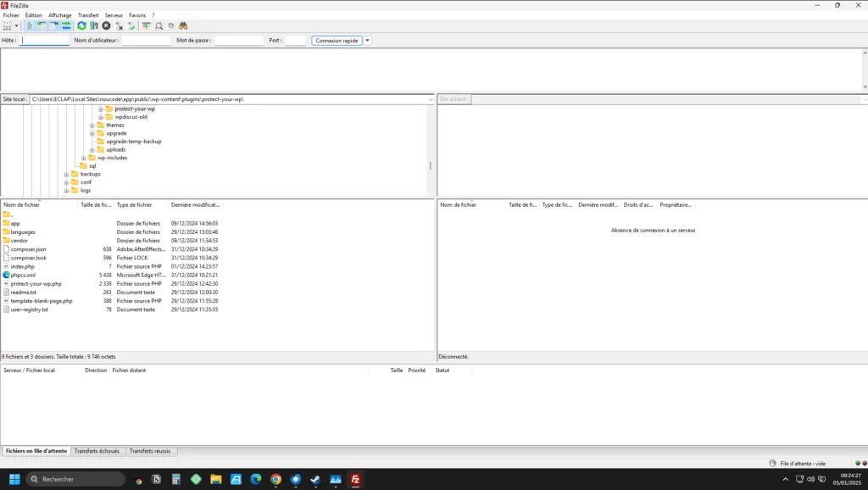Screen dimensions: 868x490
Task: Toggle the transfer queue pane
Action: tap(68, 25)
